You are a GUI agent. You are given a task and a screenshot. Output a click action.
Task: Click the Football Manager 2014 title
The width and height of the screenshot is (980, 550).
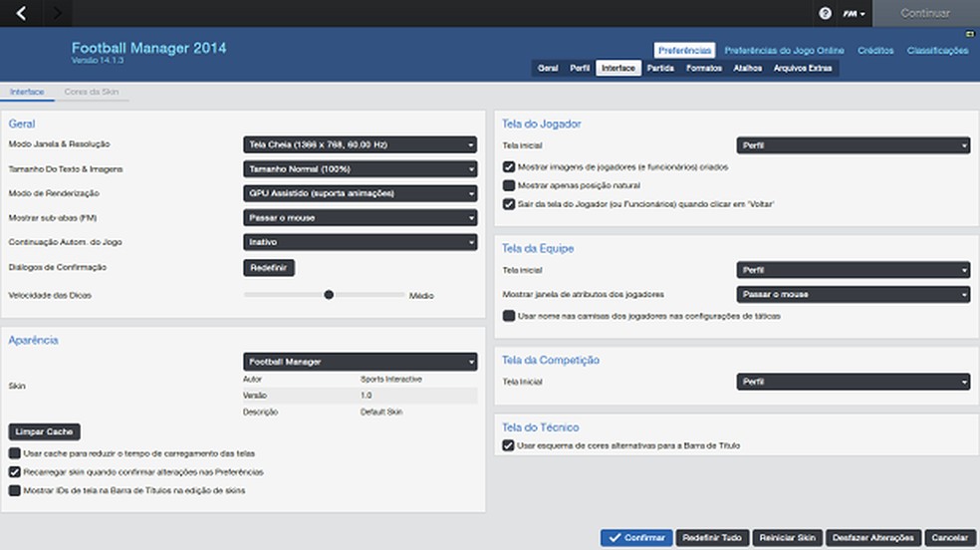[148, 48]
